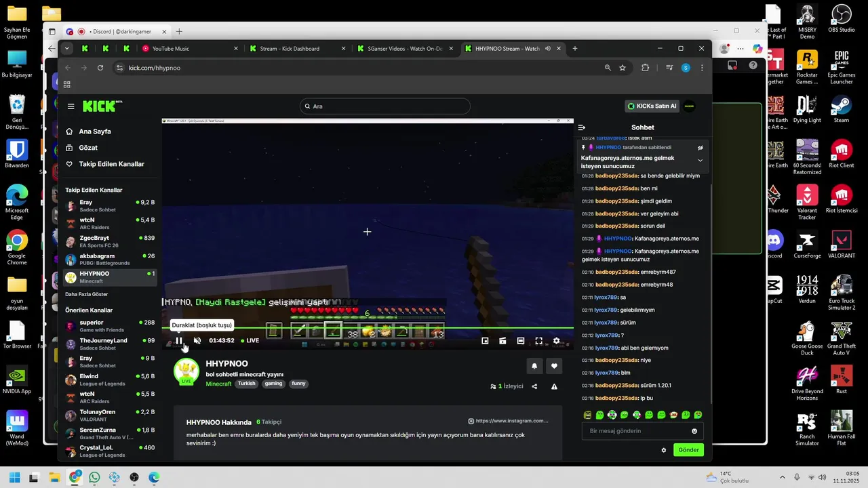Viewport: 868px width, 488px height.
Task: Click the KICKs Satın Al button
Action: pos(652,106)
